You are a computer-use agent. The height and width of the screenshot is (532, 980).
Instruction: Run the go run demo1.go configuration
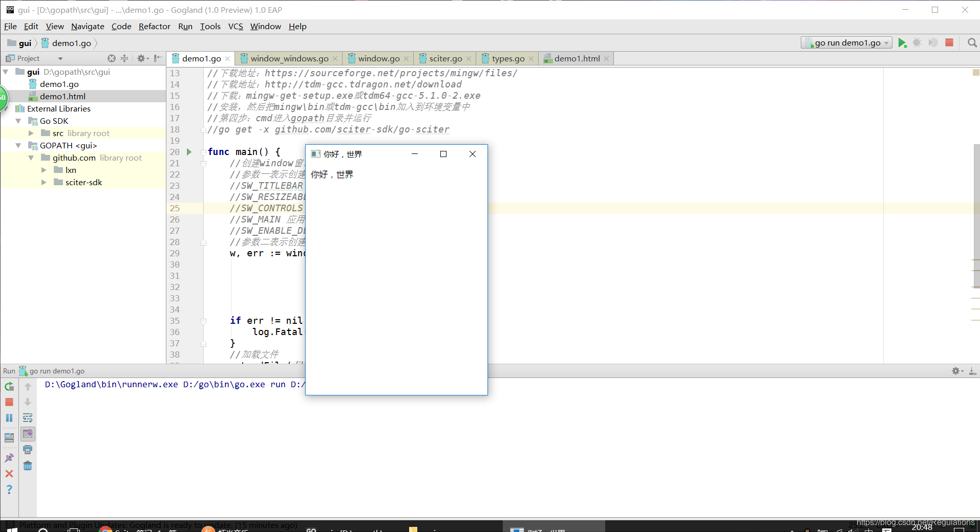[902, 43]
